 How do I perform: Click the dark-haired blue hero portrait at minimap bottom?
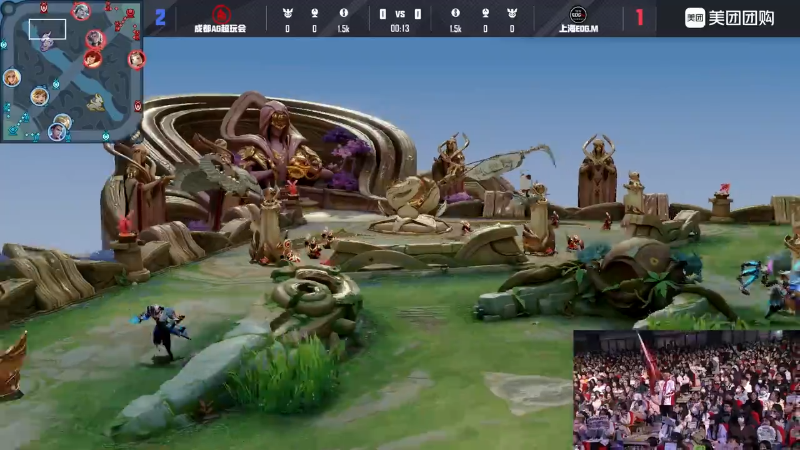57,132
